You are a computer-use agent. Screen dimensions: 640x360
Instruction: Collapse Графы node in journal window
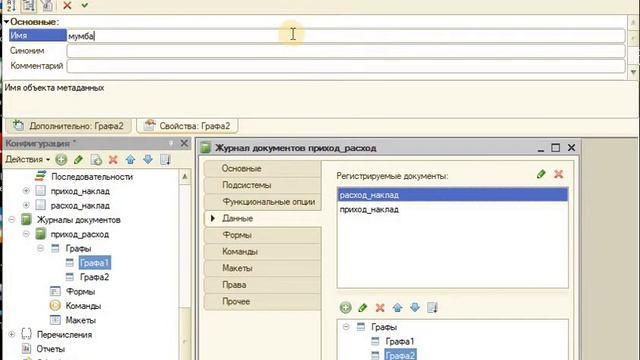[346, 327]
